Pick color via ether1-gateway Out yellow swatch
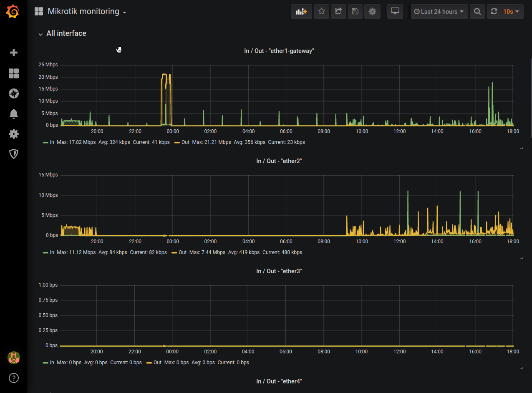Viewport: 532px width, 393px height. pyautogui.click(x=177, y=142)
